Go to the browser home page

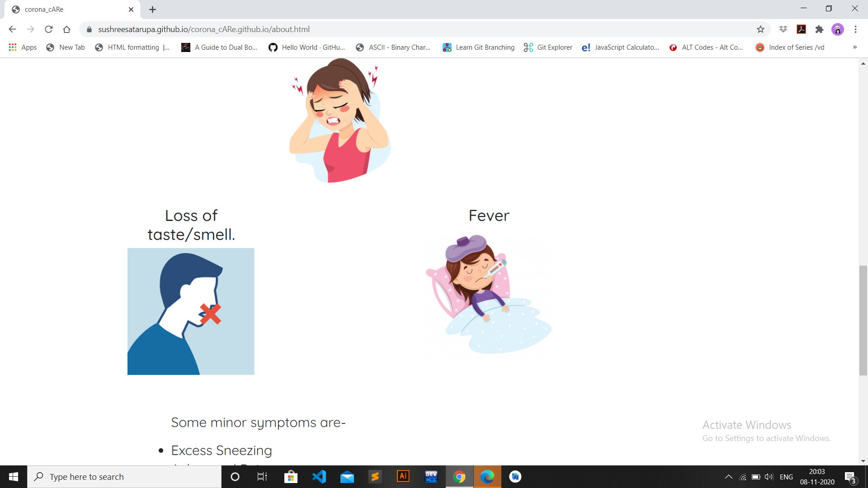coord(66,29)
